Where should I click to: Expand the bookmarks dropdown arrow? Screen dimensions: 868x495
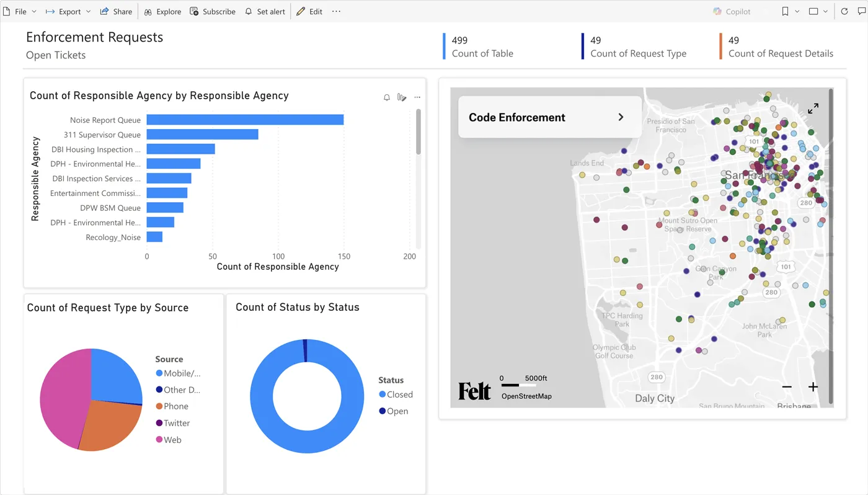tap(797, 12)
